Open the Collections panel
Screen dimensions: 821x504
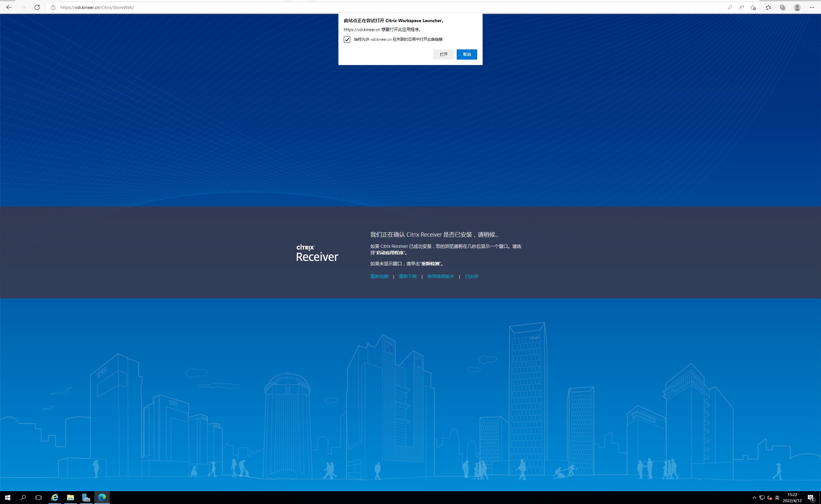coord(782,7)
